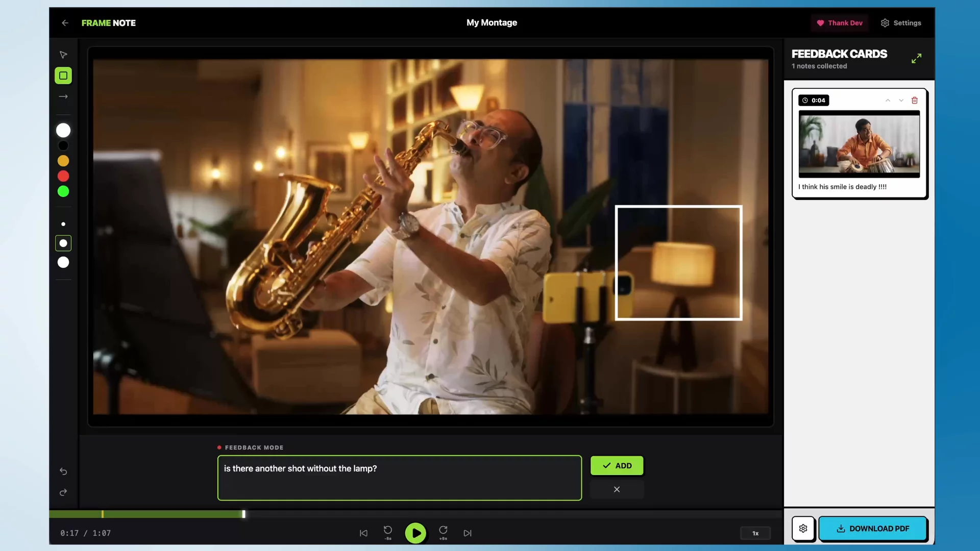Viewport: 980px width, 551px height.
Task: Click the Thank Dev button
Action: pos(840,23)
